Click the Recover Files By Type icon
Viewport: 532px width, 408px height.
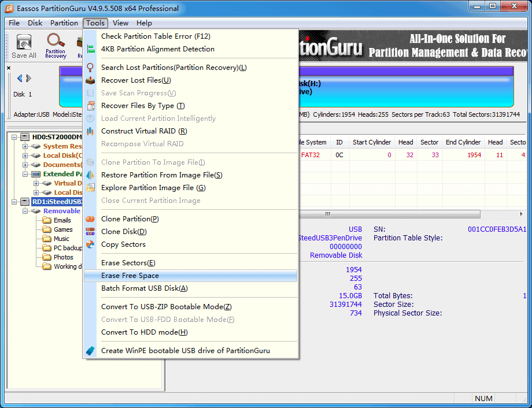coord(91,106)
